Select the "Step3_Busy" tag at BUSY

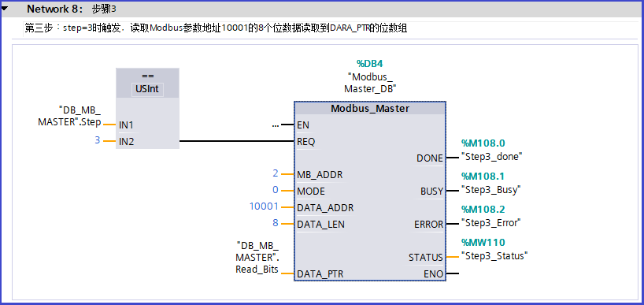click(x=490, y=189)
